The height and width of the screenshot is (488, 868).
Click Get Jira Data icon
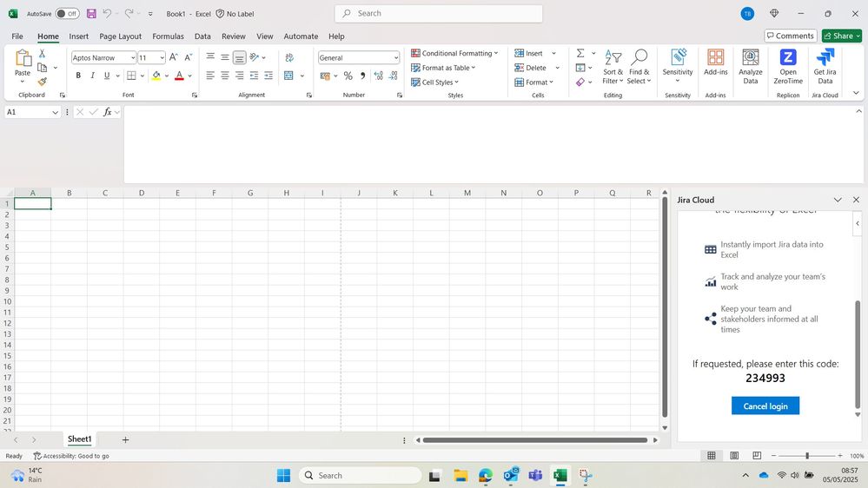[x=825, y=66]
